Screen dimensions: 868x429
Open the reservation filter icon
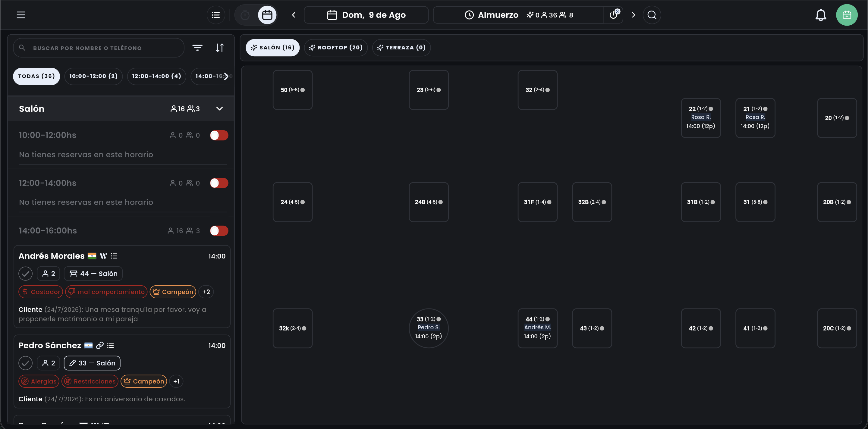click(197, 48)
